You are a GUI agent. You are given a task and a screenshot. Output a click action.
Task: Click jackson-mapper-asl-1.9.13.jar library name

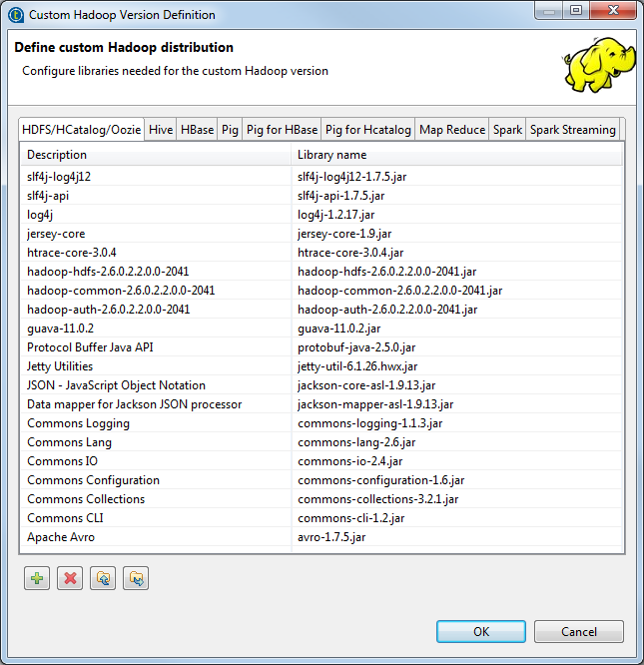click(375, 404)
